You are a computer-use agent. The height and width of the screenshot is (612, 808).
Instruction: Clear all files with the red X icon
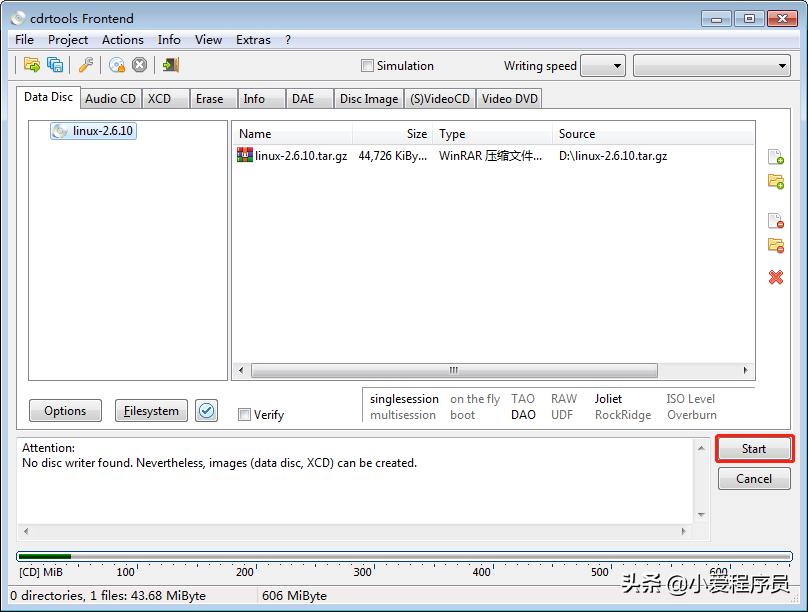coord(775,278)
